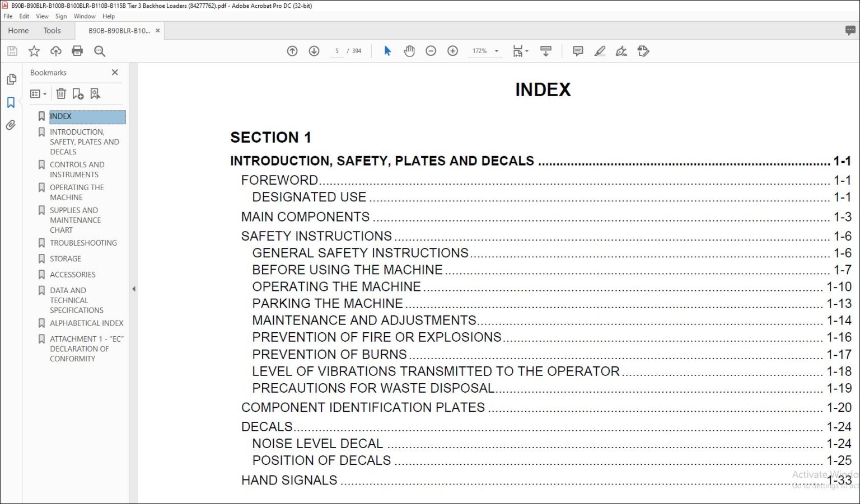860x504 pixels.
Task: Open the Help menu
Action: click(x=109, y=16)
